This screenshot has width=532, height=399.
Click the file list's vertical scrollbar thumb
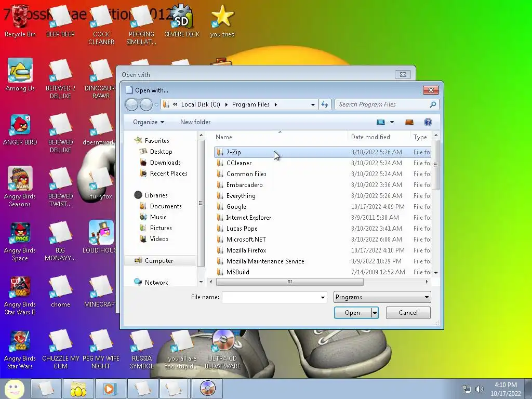(x=436, y=165)
